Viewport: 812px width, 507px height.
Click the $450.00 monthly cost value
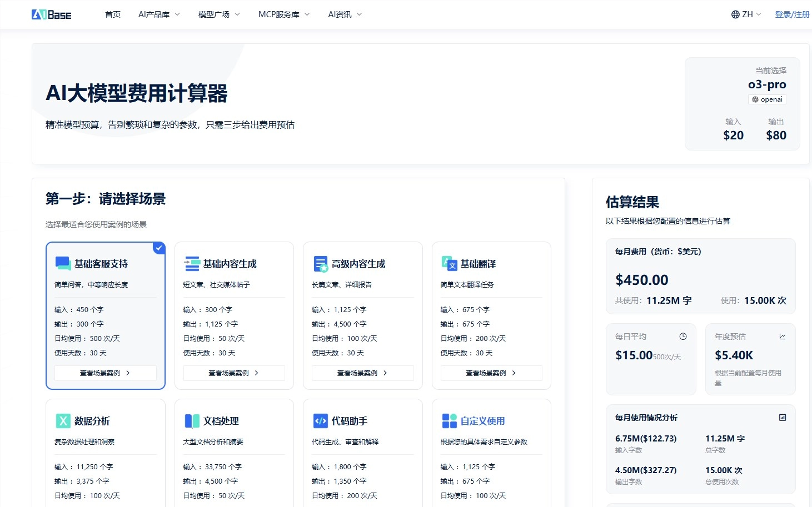(x=642, y=280)
